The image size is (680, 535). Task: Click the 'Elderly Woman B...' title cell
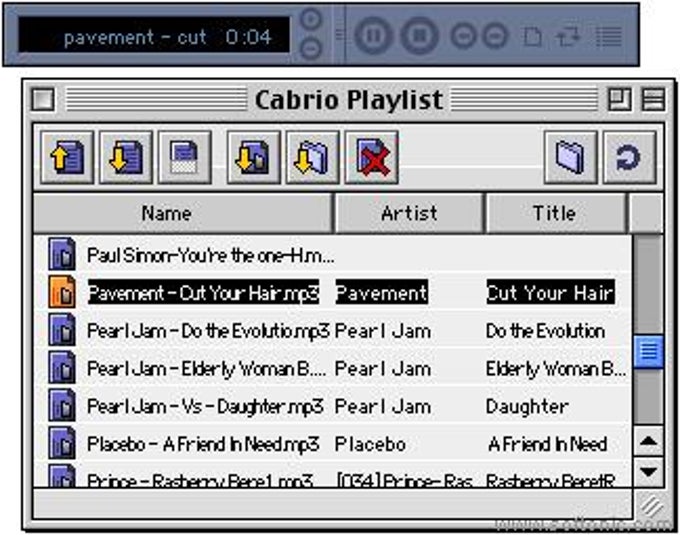tap(556, 369)
